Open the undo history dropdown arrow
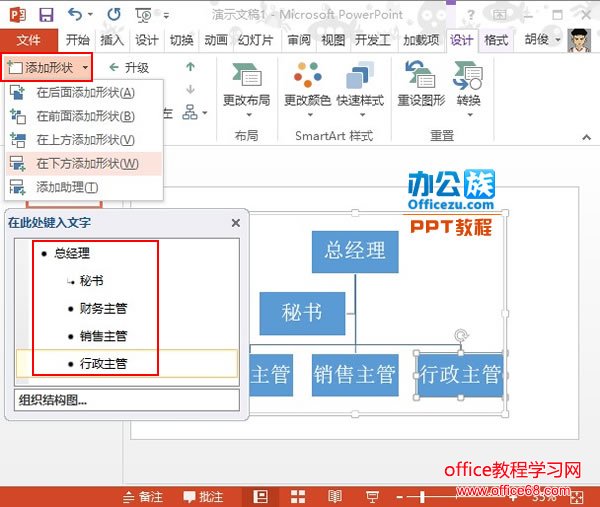The height and width of the screenshot is (507, 600). (90, 15)
